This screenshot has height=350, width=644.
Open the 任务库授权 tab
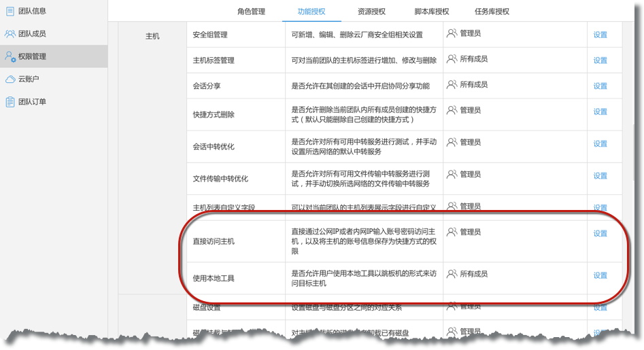pyautogui.click(x=492, y=12)
